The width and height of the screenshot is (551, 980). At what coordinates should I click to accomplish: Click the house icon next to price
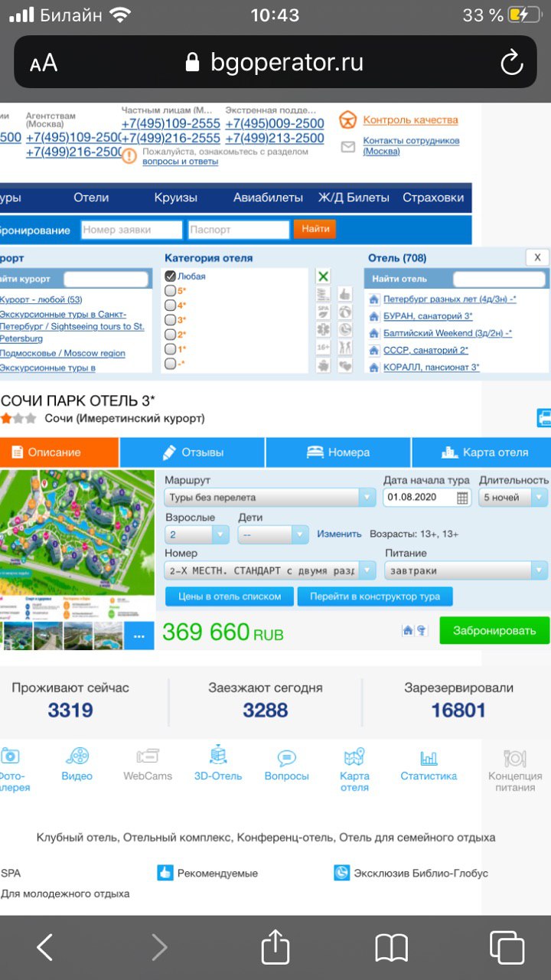408,630
